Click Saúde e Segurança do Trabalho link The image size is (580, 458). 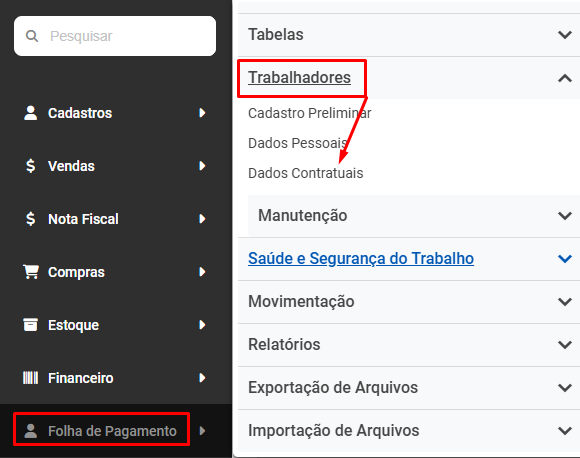(361, 258)
